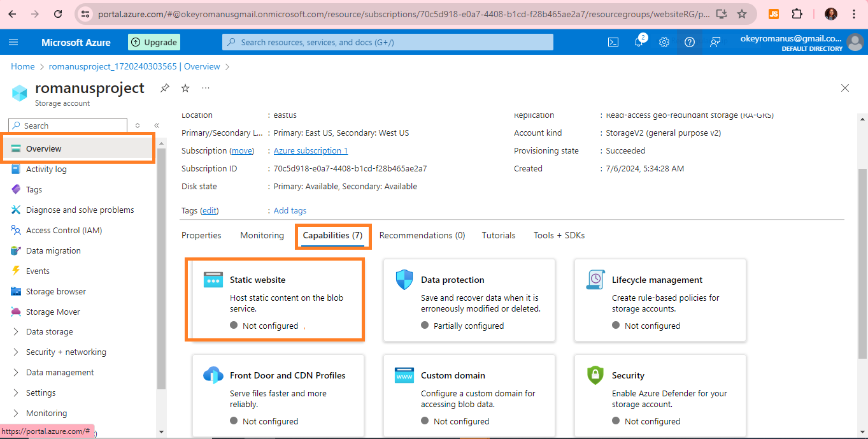
Task: Open romanusproject_1720240303565 Overview breadcrumb
Action: [x=134, y=66]
